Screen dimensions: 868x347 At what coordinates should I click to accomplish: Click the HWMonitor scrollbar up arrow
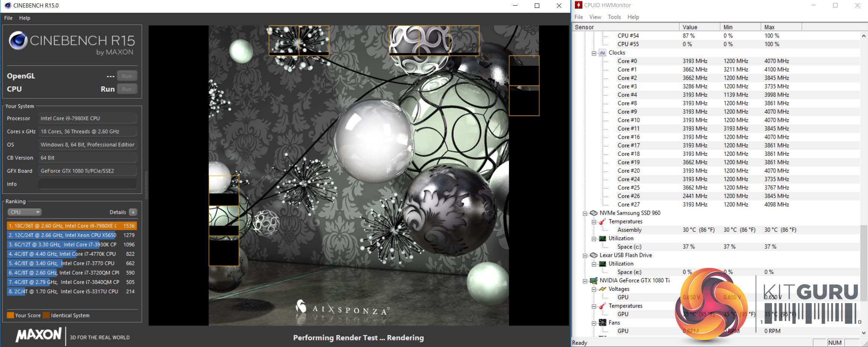(x=864, y=36)
